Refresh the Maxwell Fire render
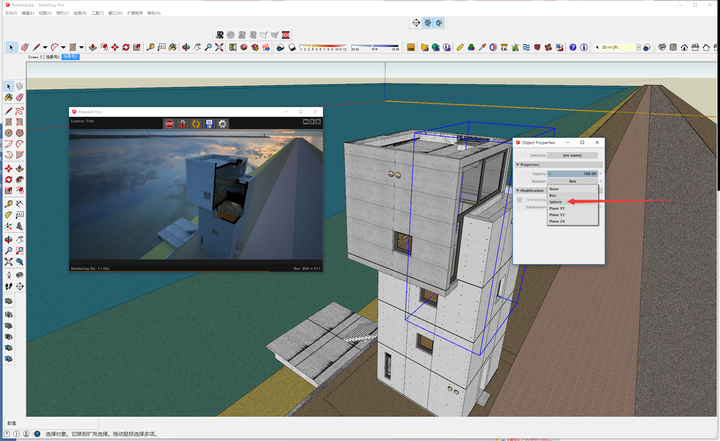The height and width of the screenshot is (441, 720). pos(196,124)
